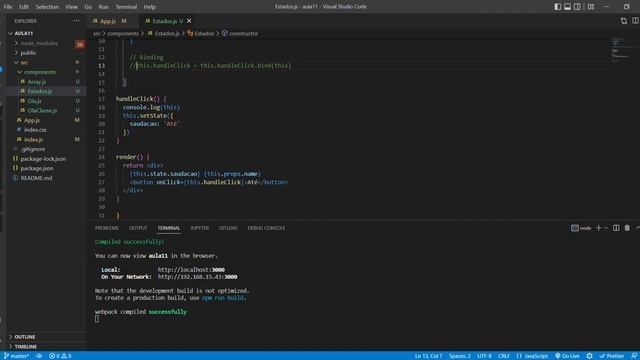640x360 pixels.
Task: Change indentation via Spaces: 2
Action: coord(460,356)
